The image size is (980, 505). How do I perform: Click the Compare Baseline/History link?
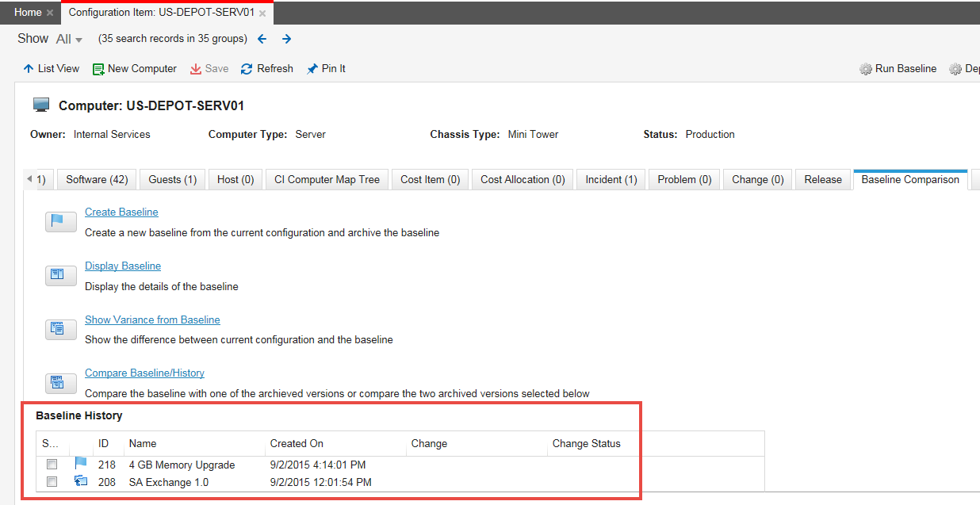coord(144,373)
